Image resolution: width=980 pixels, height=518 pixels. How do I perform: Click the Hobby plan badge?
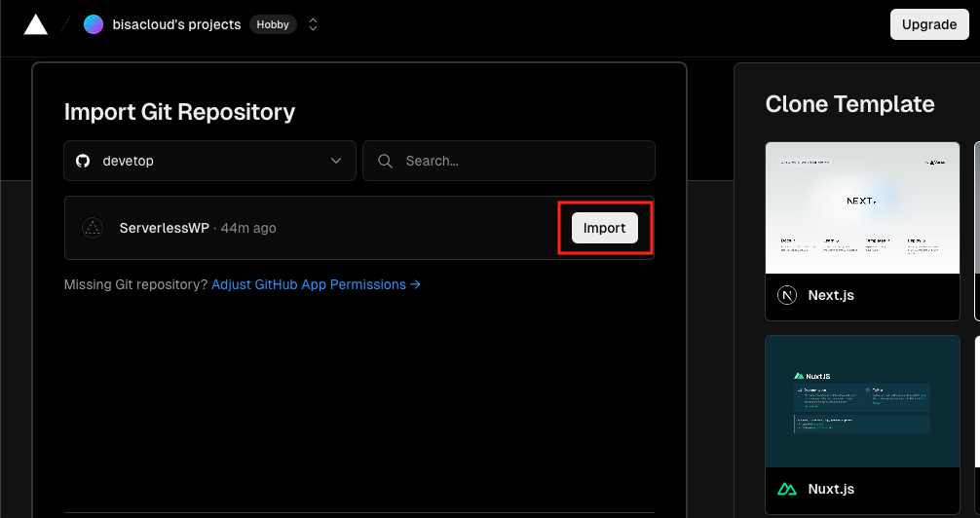[273, 24]
